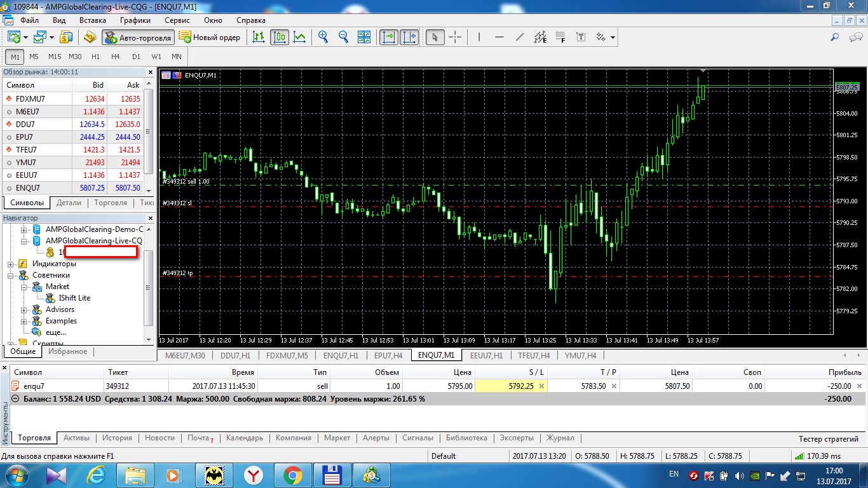Remove the take profit 5783.50 via X
Viewport: 868px width, 488px height.
[x=614, y=386]
